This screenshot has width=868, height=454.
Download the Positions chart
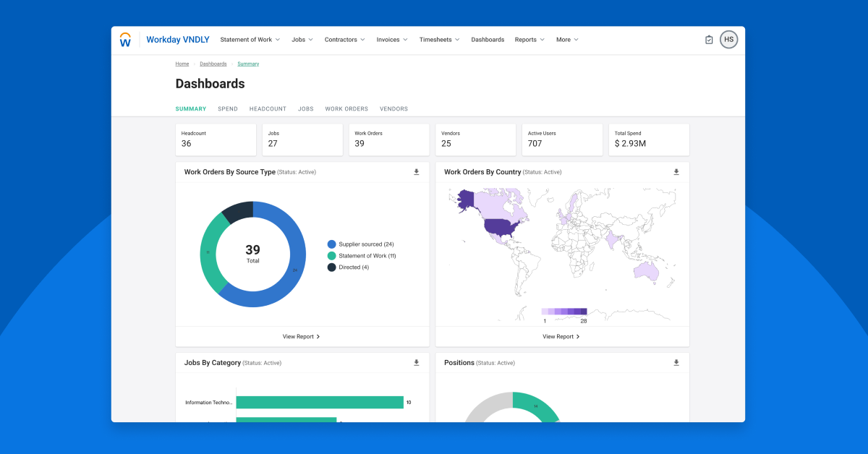[x=676, y=362]
